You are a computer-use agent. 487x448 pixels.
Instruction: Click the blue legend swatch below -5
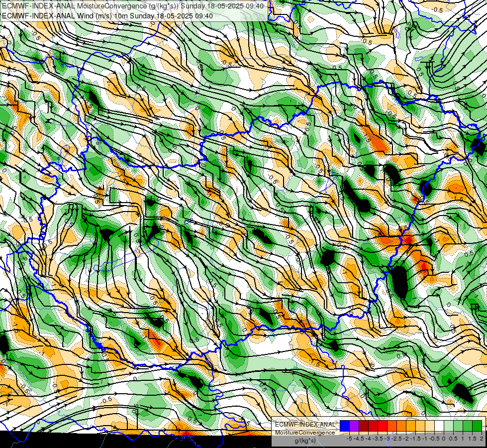click(x=345, y=426)
